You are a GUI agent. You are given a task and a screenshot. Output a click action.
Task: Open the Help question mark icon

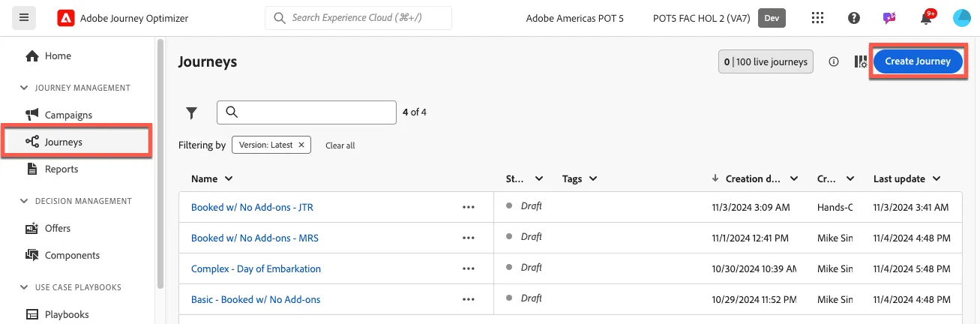(x=853, y=18)
